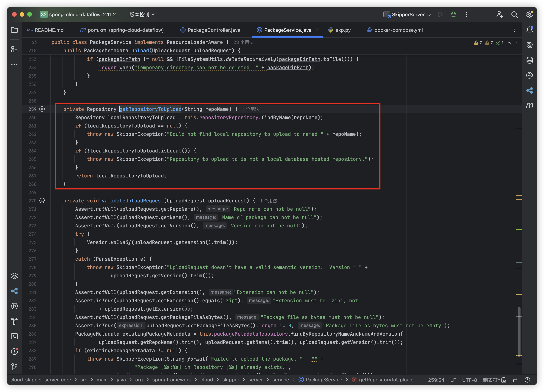Select the PackageService.java tab

[x=288, y=30]
